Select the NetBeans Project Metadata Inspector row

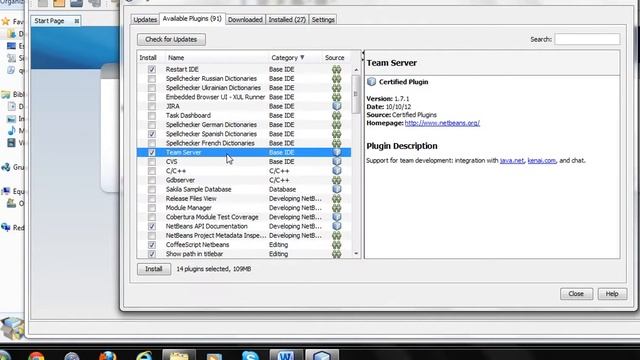pyautogui.click(x=244, y=235)
